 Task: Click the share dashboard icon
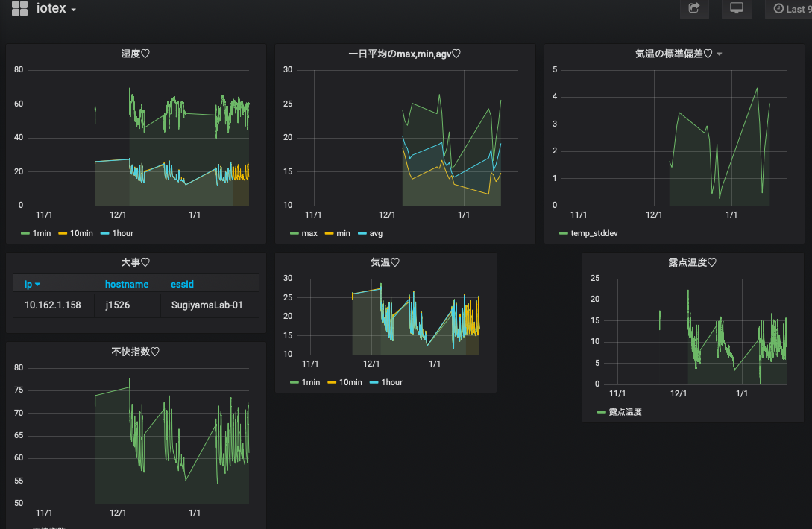coord(694,8)
